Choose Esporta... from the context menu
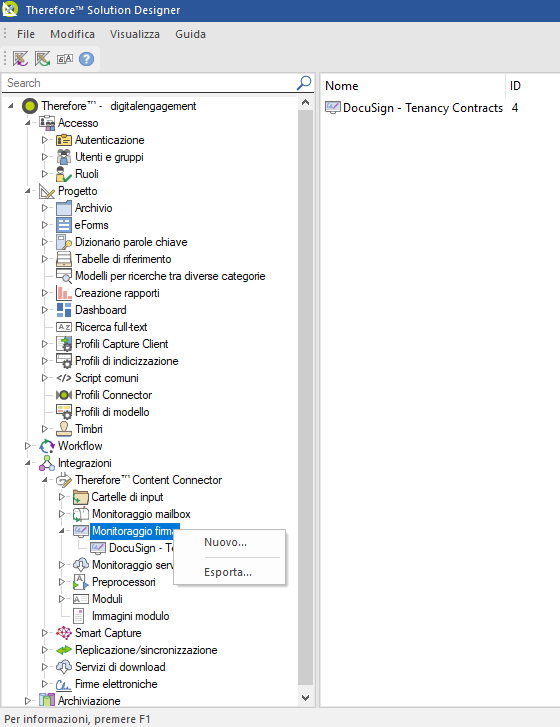This screenshot has height=727, width=560. point(228,572)
